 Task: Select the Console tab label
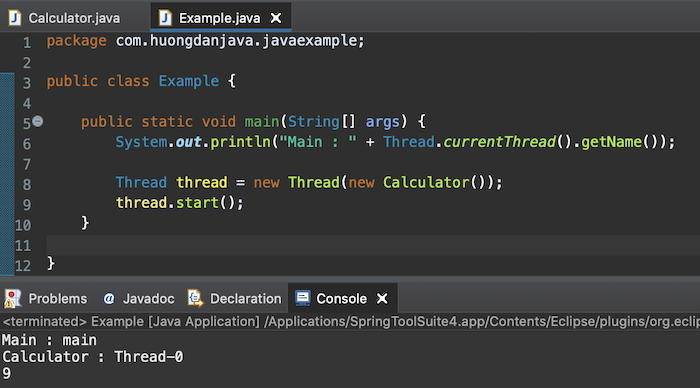(x=342, y=299)
